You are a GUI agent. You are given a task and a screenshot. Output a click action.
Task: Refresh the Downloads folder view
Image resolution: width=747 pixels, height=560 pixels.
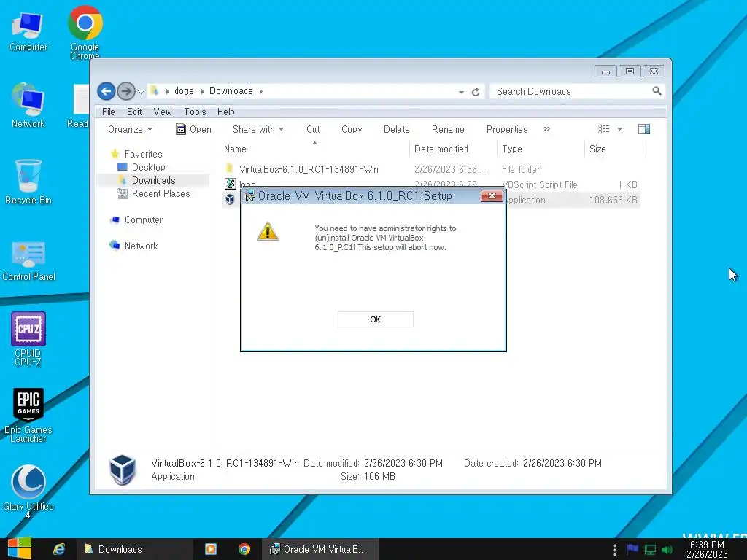(x=476, y=91)
